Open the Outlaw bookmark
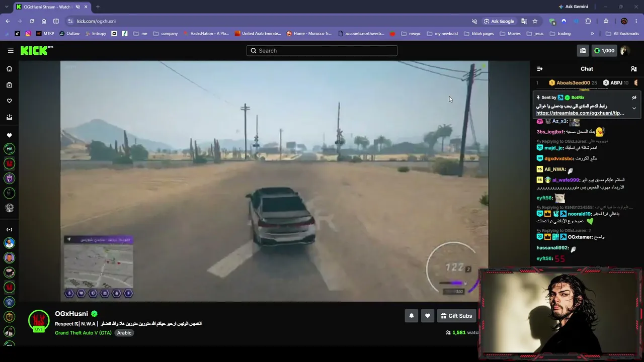The height and width of the screenshot is (362, 644). point(69,34)
